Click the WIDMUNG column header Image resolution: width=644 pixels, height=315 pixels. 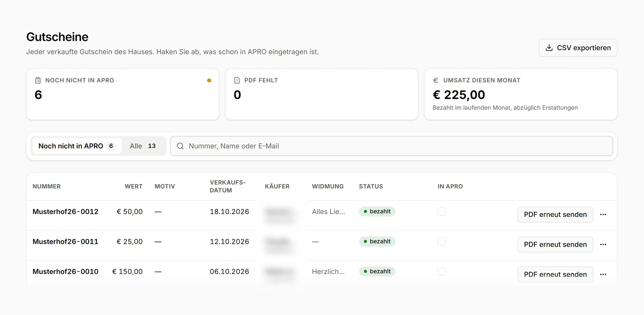(x=328, y=187)
